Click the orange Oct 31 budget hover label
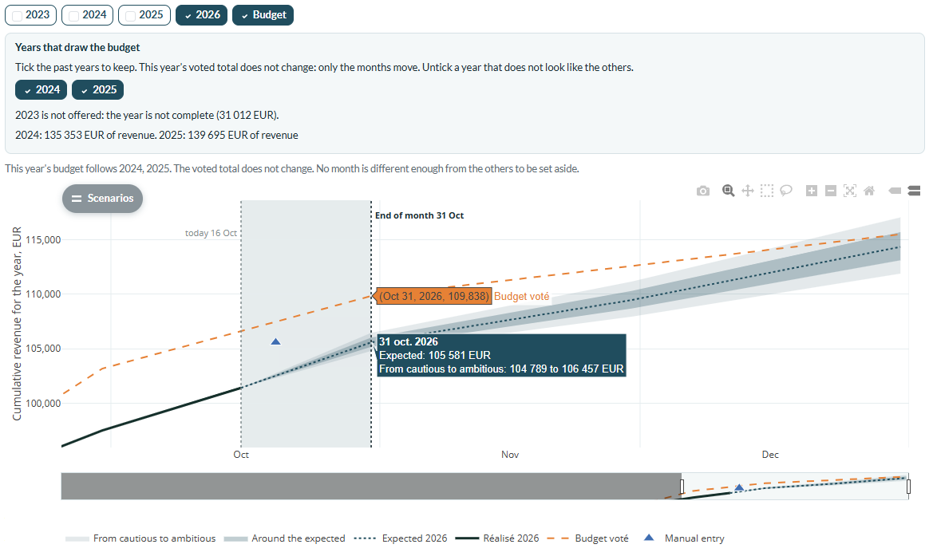 (x=434, y=296)
